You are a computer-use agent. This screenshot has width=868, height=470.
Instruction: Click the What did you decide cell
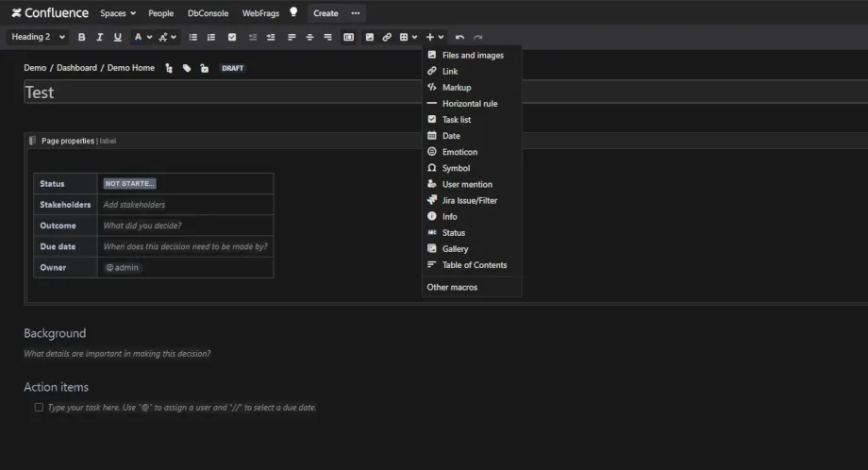(186, 226)
